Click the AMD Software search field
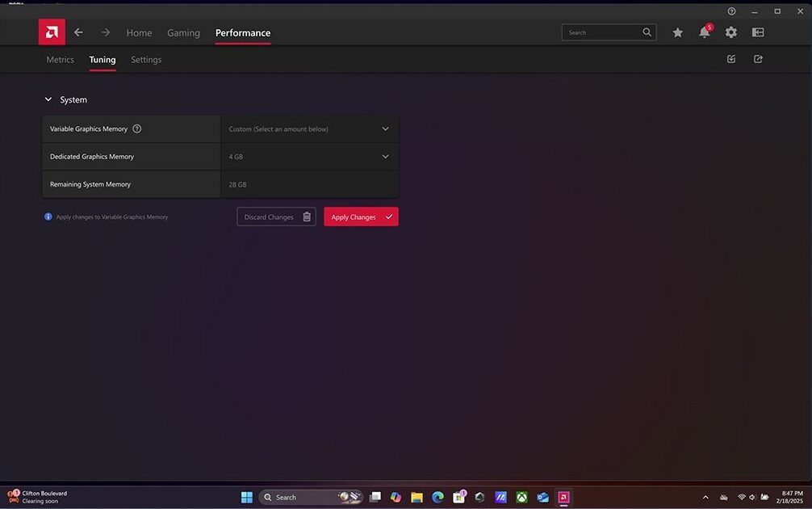812x509 pixels. (604, 32)
